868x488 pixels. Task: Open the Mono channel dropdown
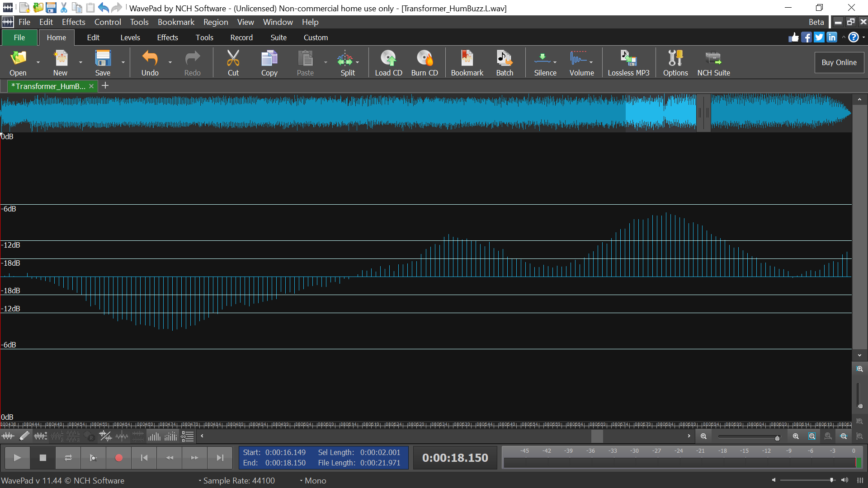313,480
